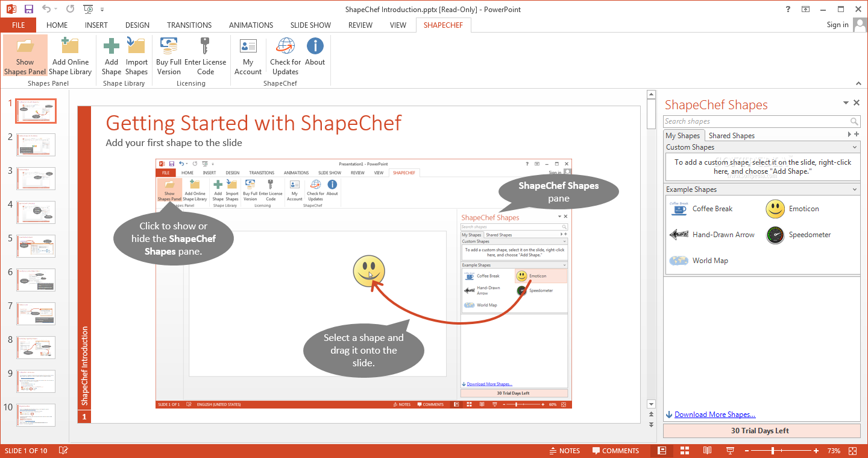The image size is (868, 458).
Task: Switch to Reading View in status bar
Action: (708, 451)
